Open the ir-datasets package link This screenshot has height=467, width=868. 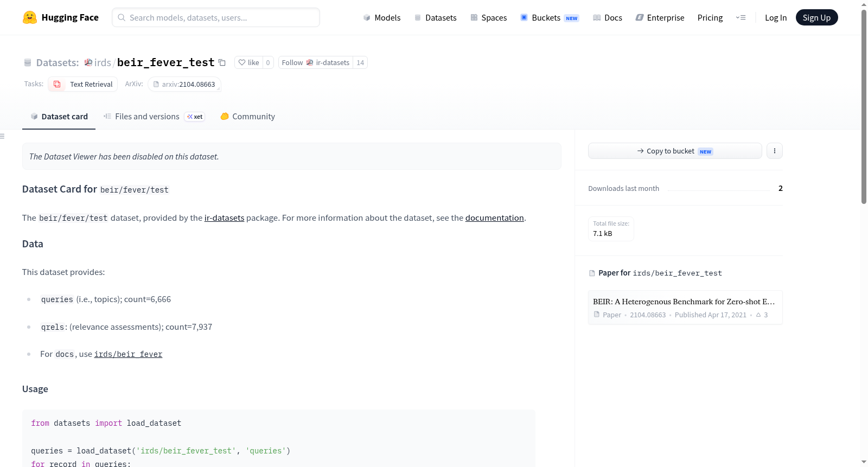click(x=224, y=218)
